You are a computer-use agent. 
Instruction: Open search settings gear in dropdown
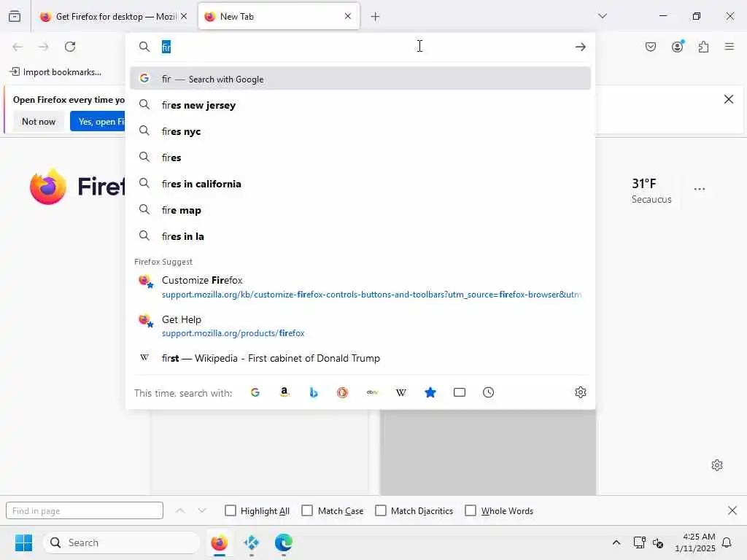(x=580, y=392)
